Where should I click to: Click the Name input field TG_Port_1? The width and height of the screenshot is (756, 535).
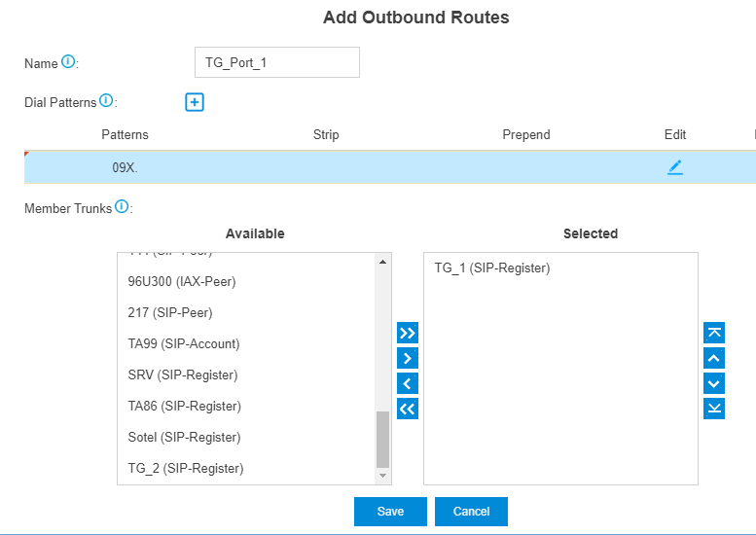pos(277,62)
